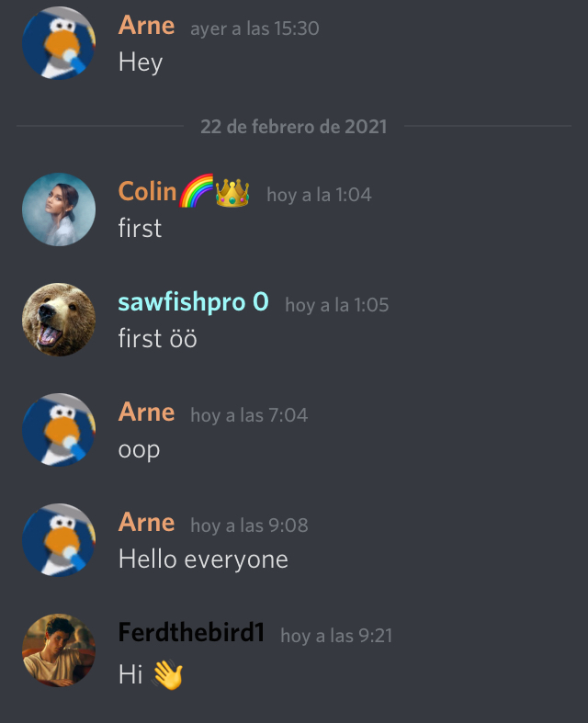Click the first öö message text
Viewport: 588px width, 723px height.
158,338
